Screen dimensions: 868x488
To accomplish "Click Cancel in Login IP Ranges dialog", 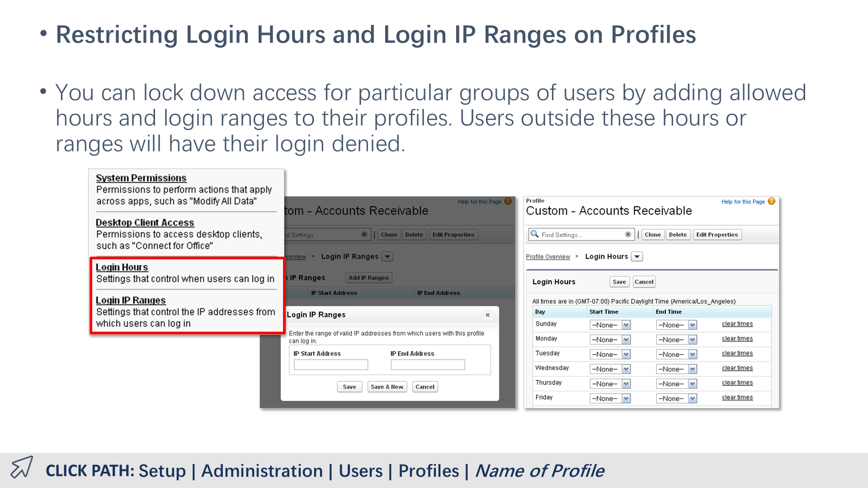I will coord(425,387).
